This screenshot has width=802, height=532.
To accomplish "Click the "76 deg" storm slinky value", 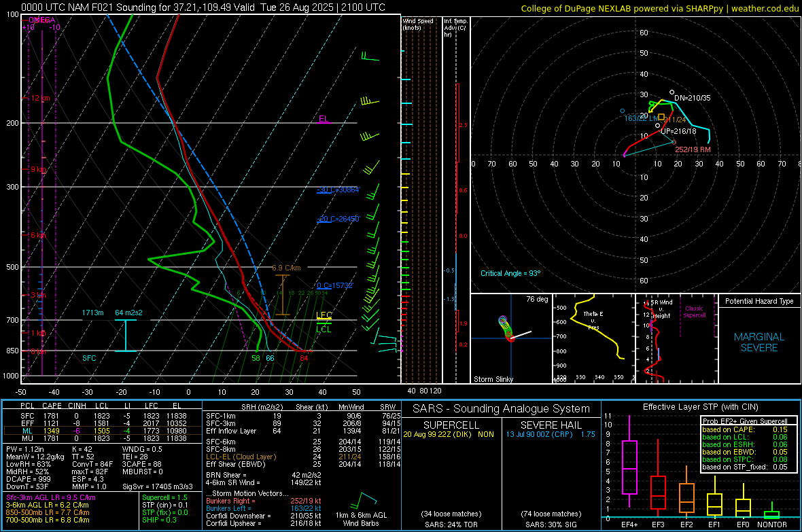I will coord(537,299).
